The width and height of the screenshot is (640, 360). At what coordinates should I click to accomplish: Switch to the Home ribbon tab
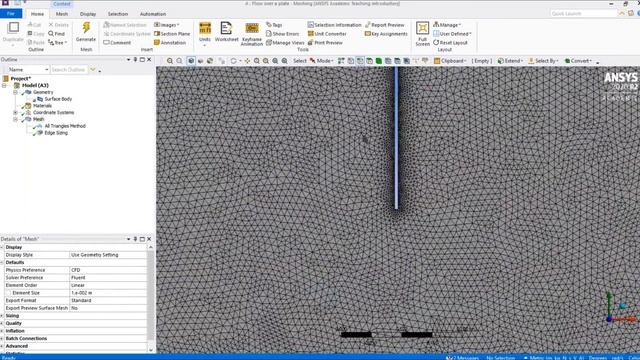click(x=37, y=14)
